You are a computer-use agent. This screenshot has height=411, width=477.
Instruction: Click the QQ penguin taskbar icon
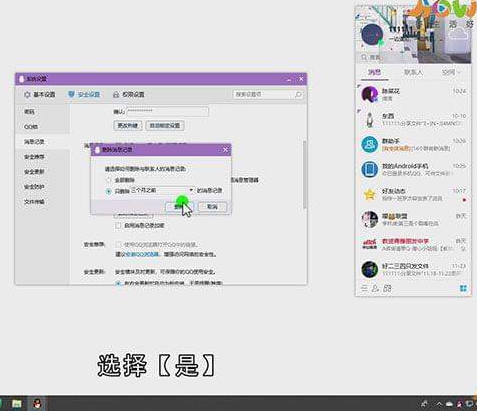point(38,404)
